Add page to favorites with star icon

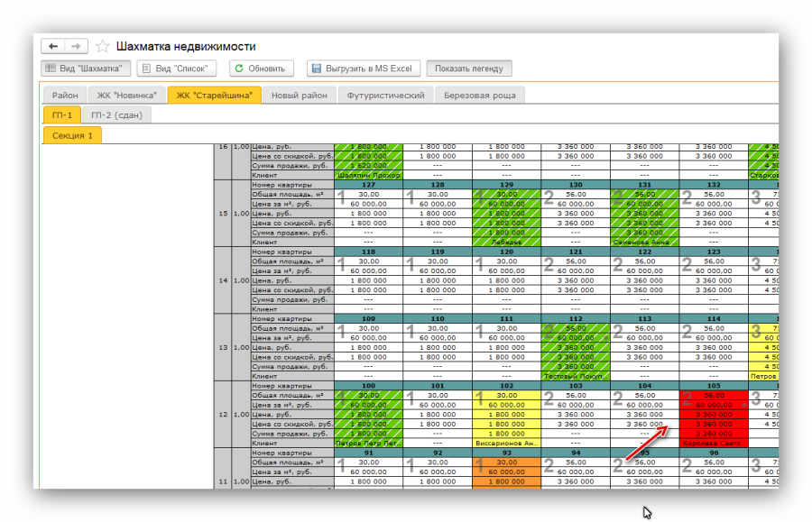point(103,46)
